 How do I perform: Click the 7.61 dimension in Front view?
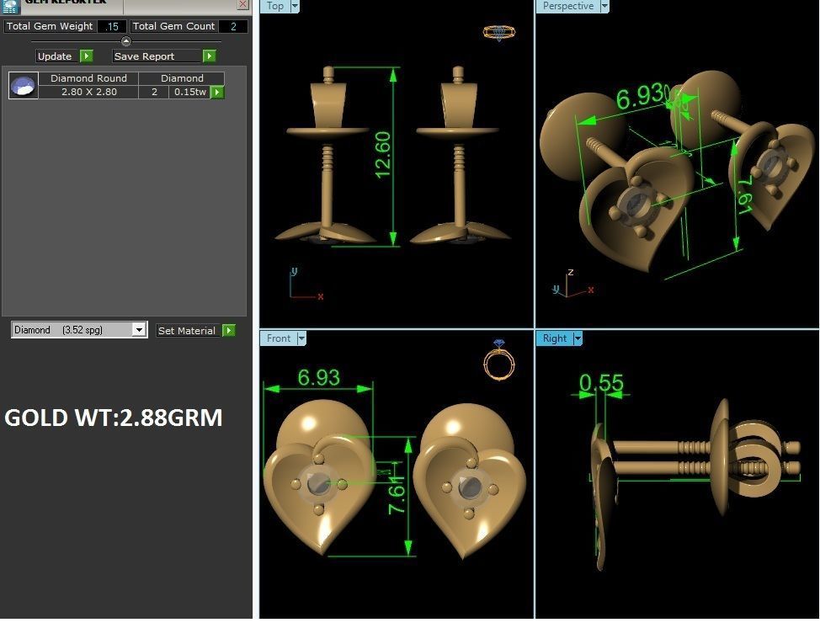point(396,494)
